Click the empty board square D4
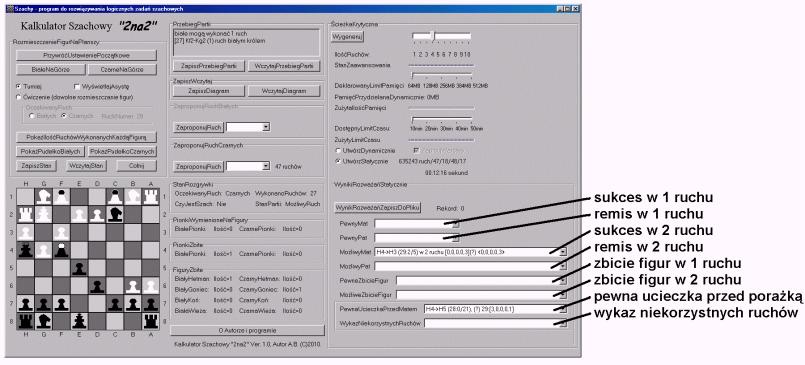The image size is (805, 365). [97, 251]
